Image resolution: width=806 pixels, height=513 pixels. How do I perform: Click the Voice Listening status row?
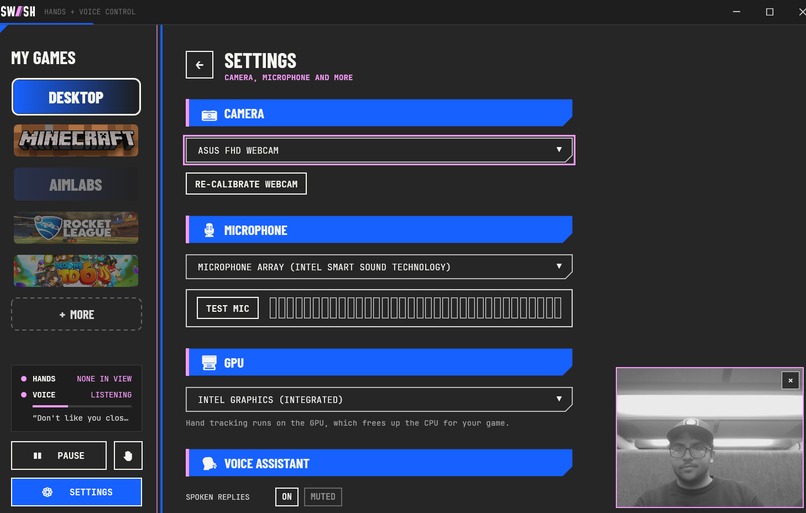tap(77, 395)
